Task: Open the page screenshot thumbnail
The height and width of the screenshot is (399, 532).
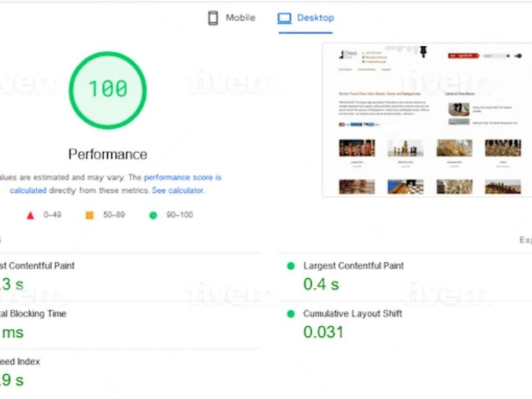Action: [427, 120]
